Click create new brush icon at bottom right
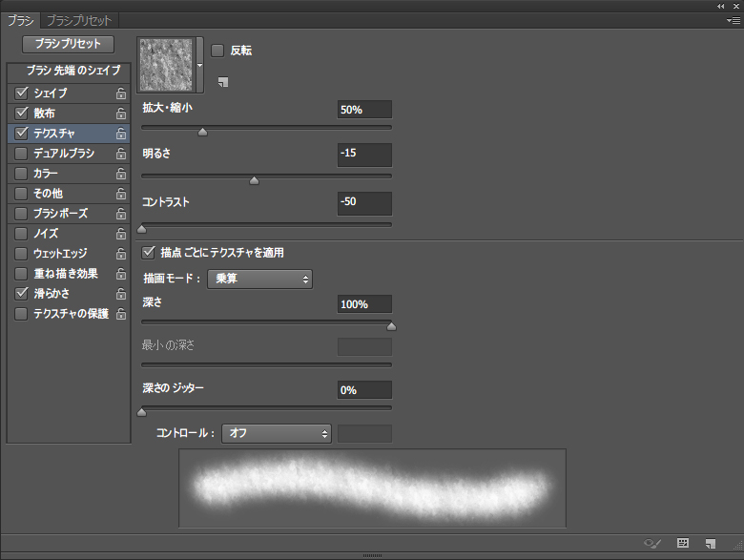744x560 pixels. click(711, 544)
